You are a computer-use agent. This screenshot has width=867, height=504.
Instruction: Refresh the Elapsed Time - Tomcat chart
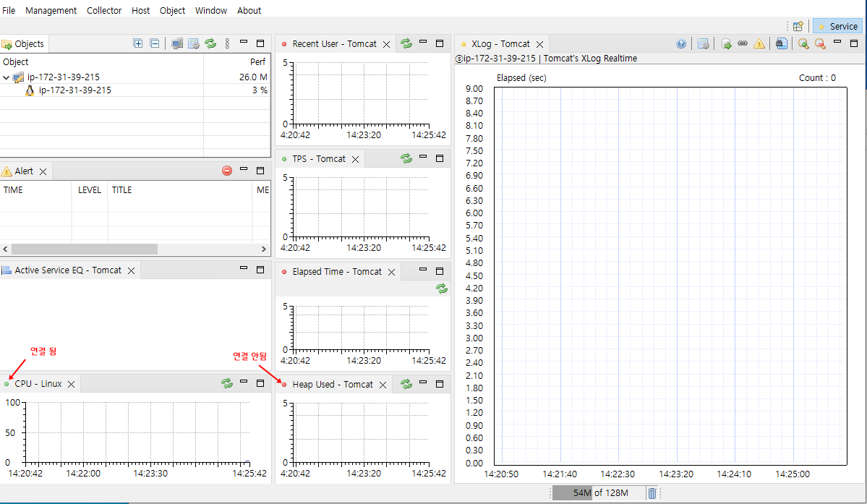442,288
